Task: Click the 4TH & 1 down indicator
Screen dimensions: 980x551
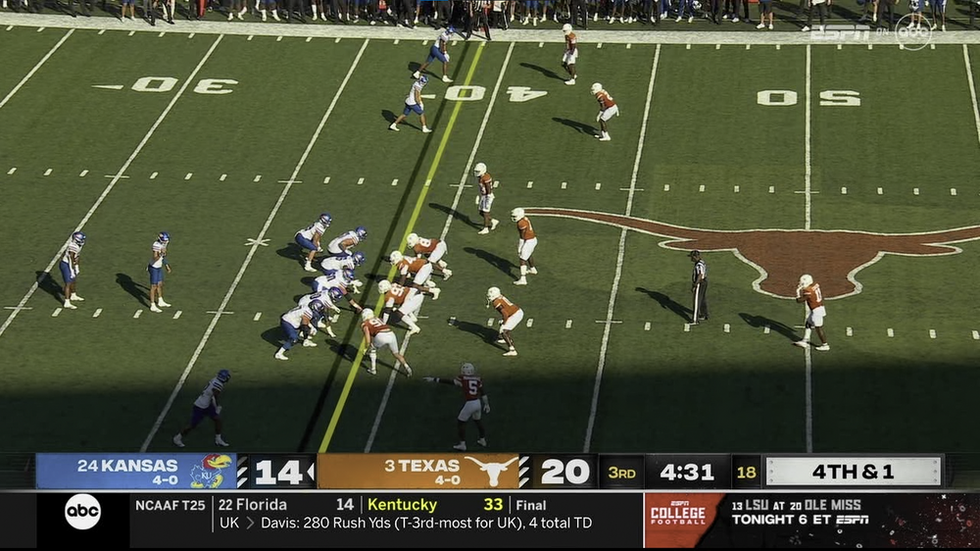Action: (x=853, y=472)
